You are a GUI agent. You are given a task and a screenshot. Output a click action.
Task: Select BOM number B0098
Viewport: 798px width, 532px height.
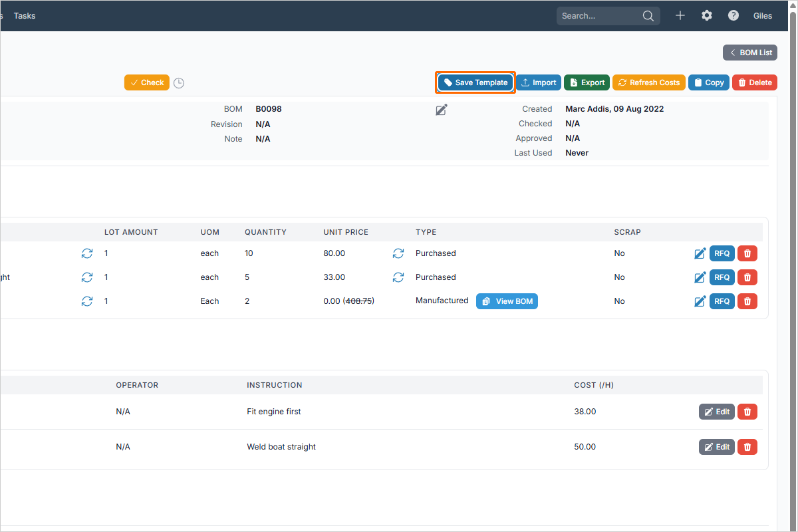[x=269, y=109]
